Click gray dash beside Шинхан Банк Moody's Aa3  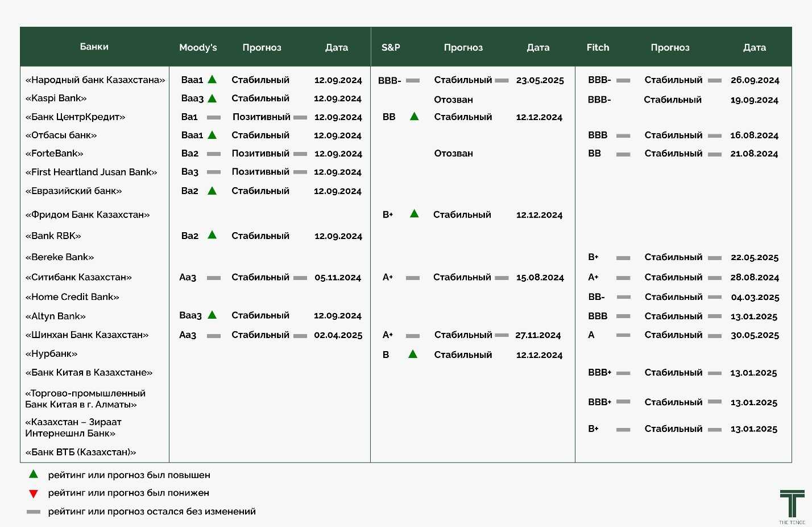(x=214, y=336)
